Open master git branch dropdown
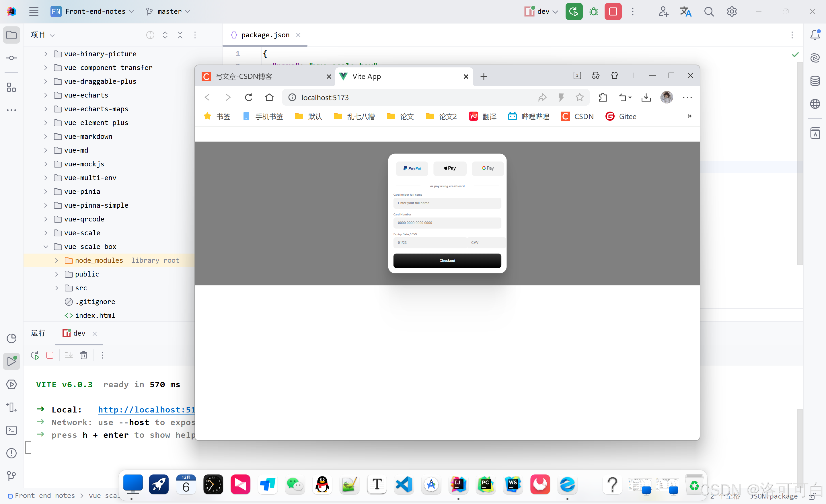 point(168,11)
